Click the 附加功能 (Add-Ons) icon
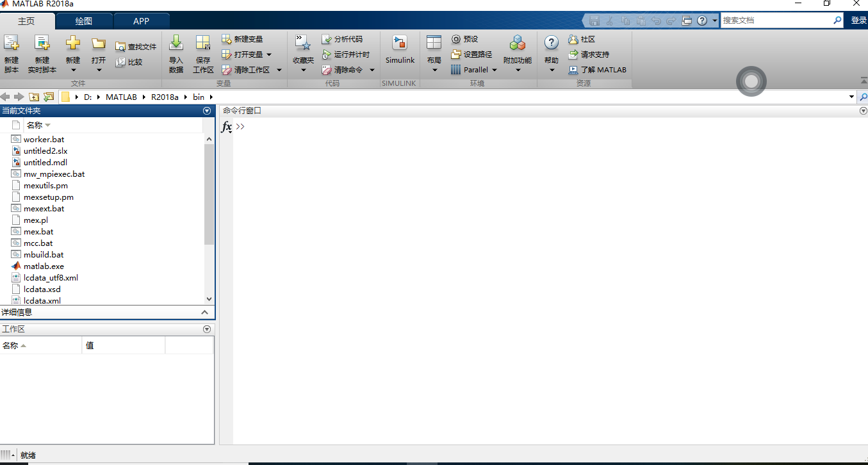Image resolution: width=868 pixels, height=465 pixels. pos(517,44)
